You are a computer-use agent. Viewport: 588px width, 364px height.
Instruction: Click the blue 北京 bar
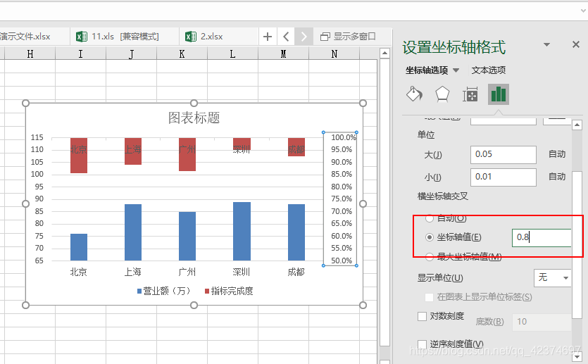pyautogui.click(x=79, y=247)
